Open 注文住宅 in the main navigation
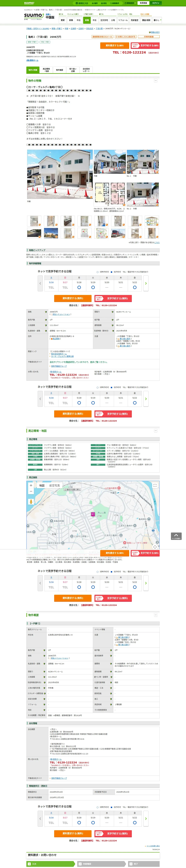Image resolution: width=186 pixels, height=868 pixels. tap(104, 20)
